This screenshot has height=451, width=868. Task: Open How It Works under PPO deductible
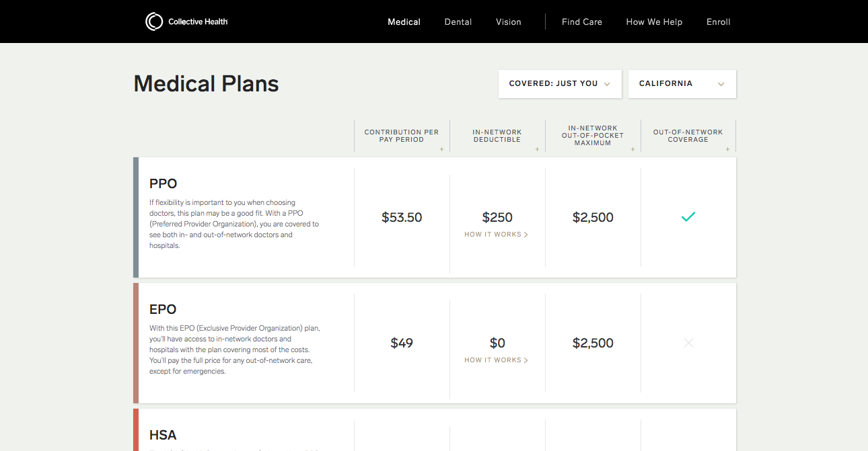(496, 235)
